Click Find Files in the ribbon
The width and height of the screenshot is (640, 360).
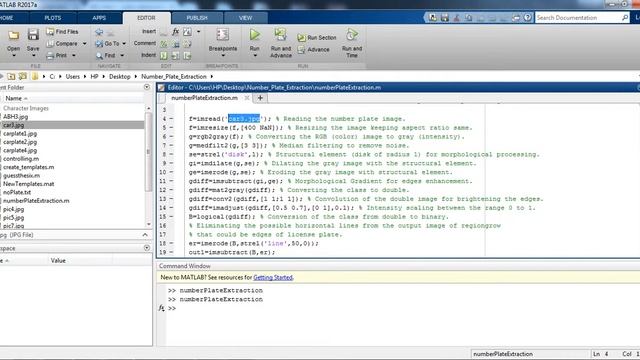(62, 31)
